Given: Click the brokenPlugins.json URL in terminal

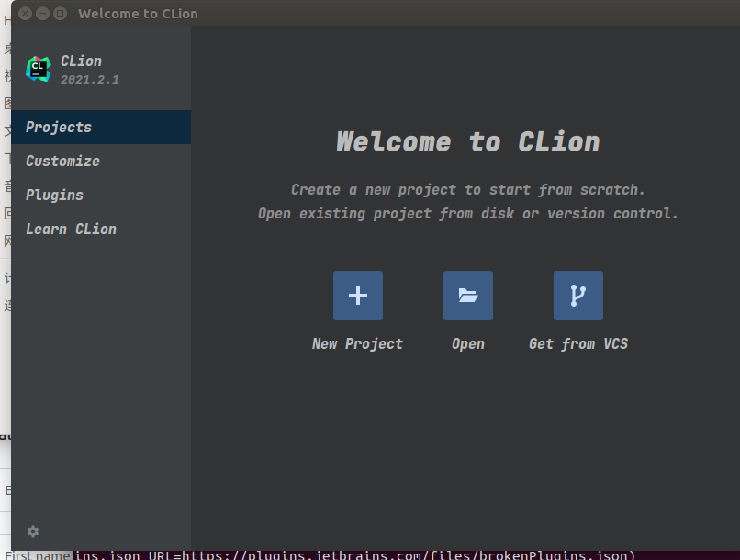Looking at the screenshot, I should (x=404, y=554).
